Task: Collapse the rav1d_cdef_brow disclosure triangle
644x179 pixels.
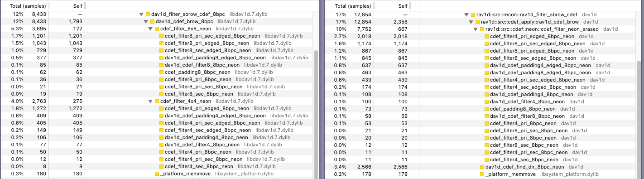Action: point(471,22)
